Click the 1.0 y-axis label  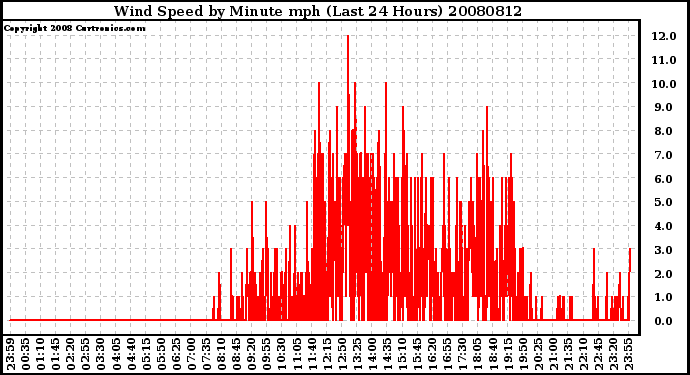click(x=664, y=297)
